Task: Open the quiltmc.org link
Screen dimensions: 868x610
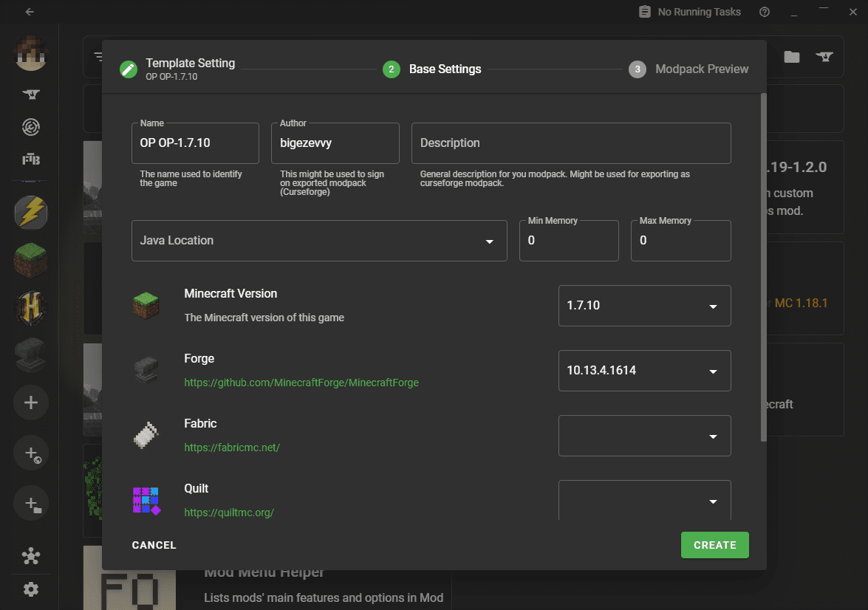Action: click(x=229, y=513)
